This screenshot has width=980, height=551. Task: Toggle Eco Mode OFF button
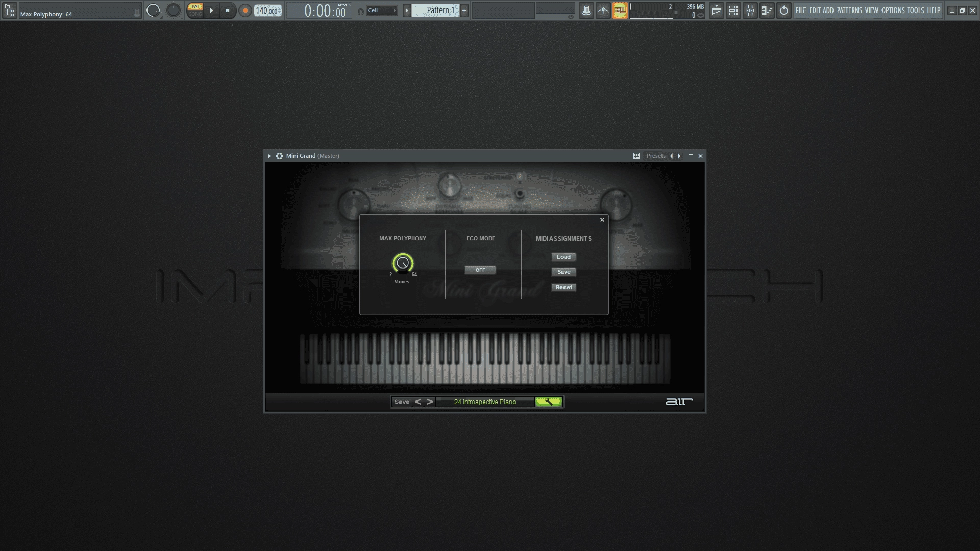480,270
